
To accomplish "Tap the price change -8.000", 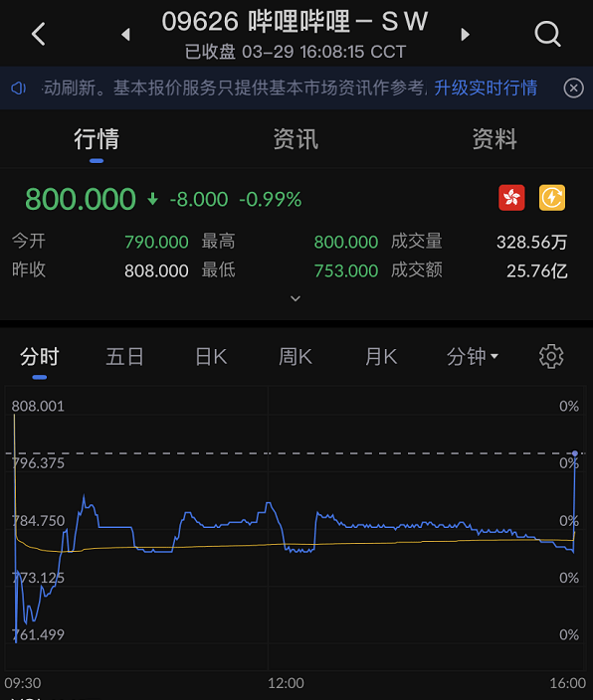I will pos(199,200).
